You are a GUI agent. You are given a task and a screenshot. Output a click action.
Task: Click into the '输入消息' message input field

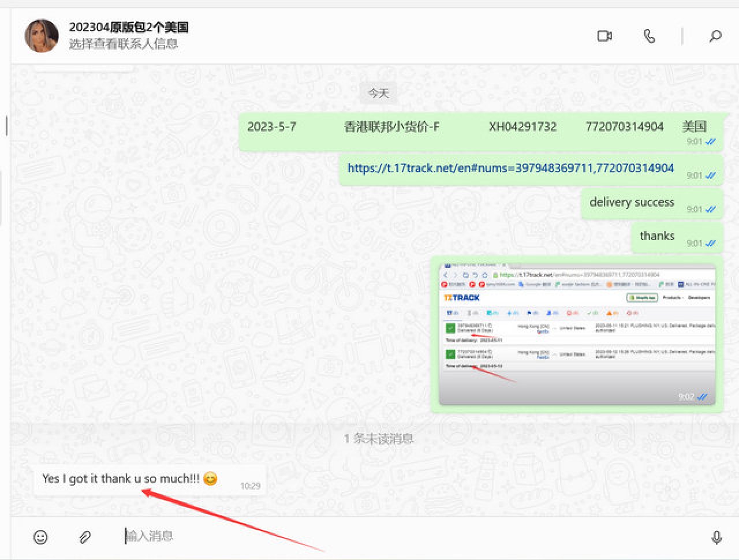pos(404,536)
